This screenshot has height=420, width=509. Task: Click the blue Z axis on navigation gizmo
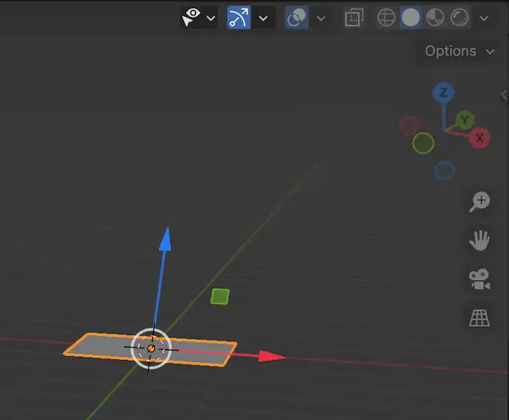(443, 93)
